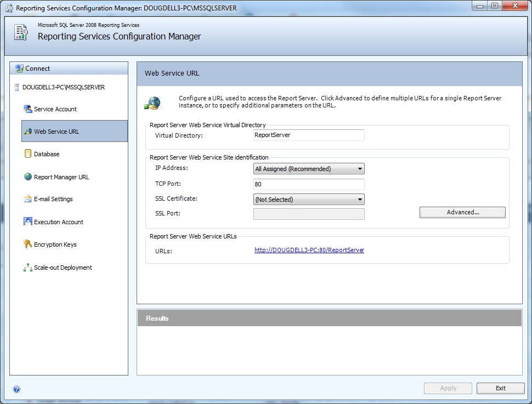This screenshot has width=532, height=404.
Task: Minimize the Configuration Manager window
Action: [x=480, y=6]
